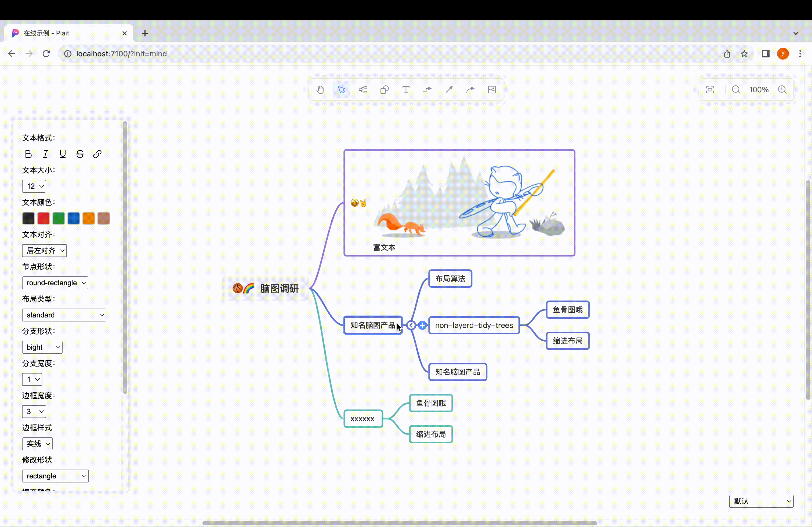Open the image insert tool
Image resolution: width=812 pixels, height=527 pixels.
coord(491,90)
